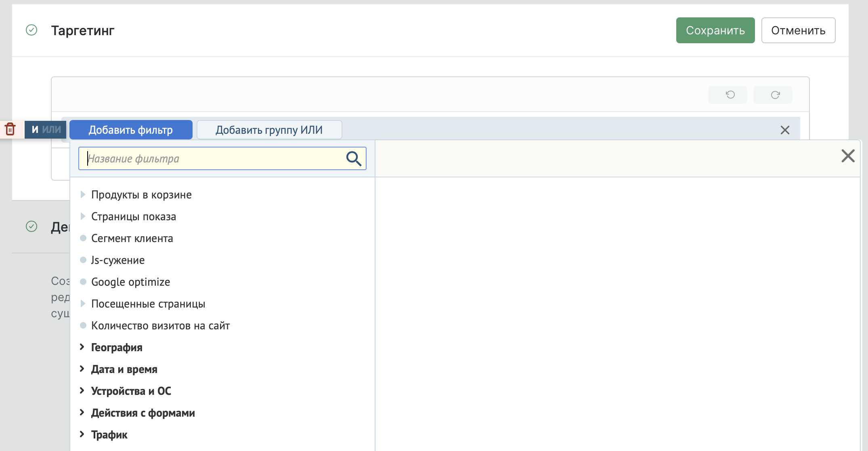Expand the География group chevron
The width and height of the screenshot is (868, 451).
point(82,347)
